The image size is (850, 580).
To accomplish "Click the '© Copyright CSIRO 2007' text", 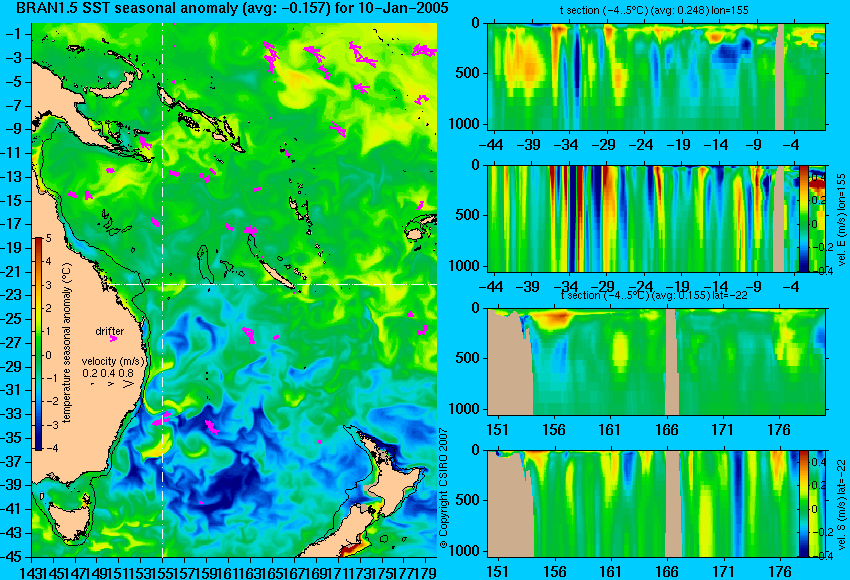I will point(443,488).
